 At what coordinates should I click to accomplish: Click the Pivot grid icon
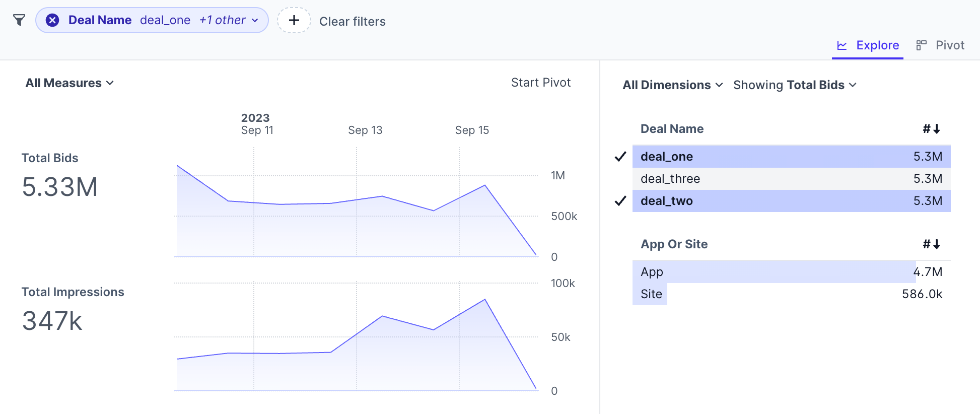pyautogui.click(x=921, y=45)
